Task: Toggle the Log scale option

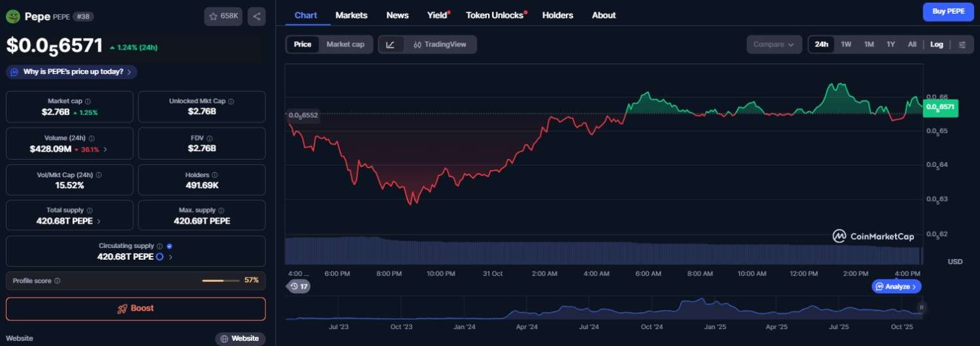Action: point(936,44)
